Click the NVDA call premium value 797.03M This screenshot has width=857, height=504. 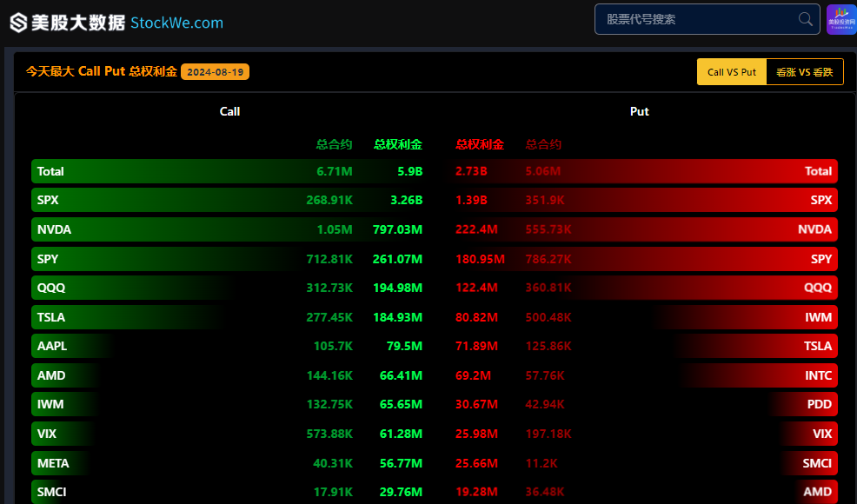point(397,229)
